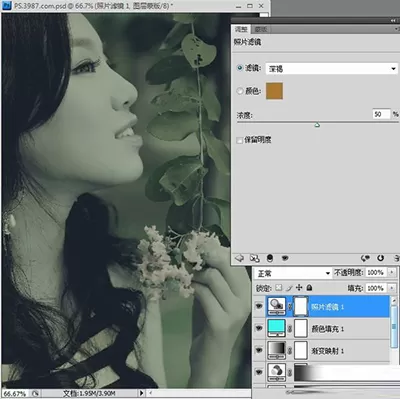Click the view previous state icon
This screenshot has height=399, width=400.
(366, 258)
